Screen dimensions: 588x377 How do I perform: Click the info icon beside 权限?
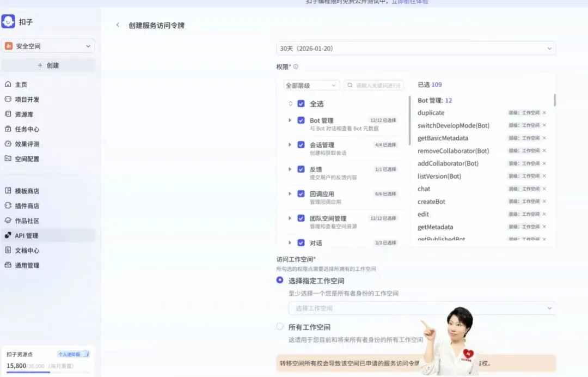pos(296,67)
